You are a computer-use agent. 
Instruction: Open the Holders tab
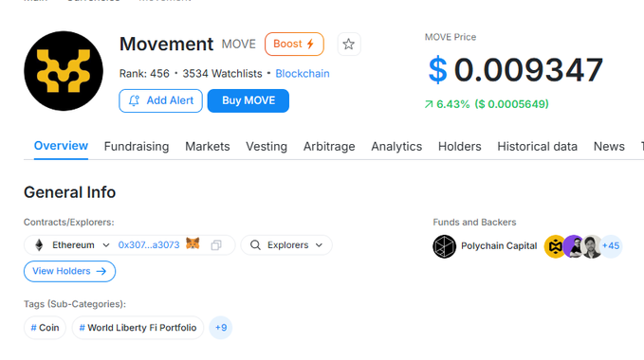pyautogui.click(x=460, y=147)
